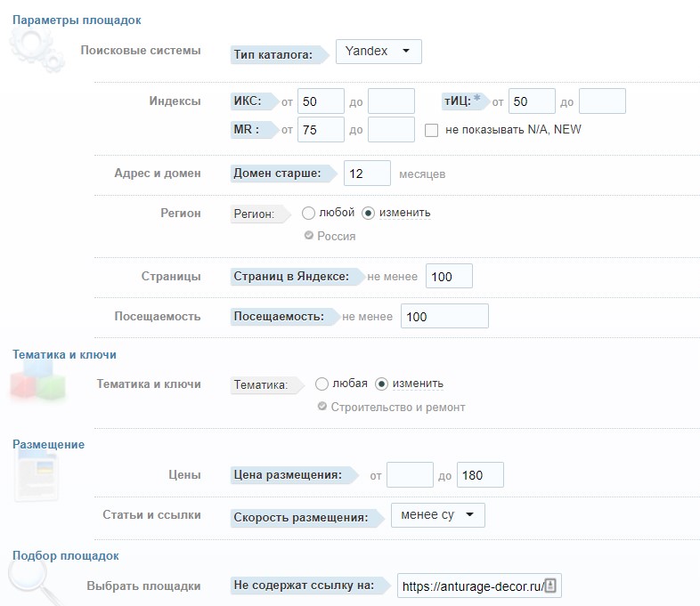Screen dimensions: 700x606
Task: Click the Домен старше months field
Action: pos(368,173)
